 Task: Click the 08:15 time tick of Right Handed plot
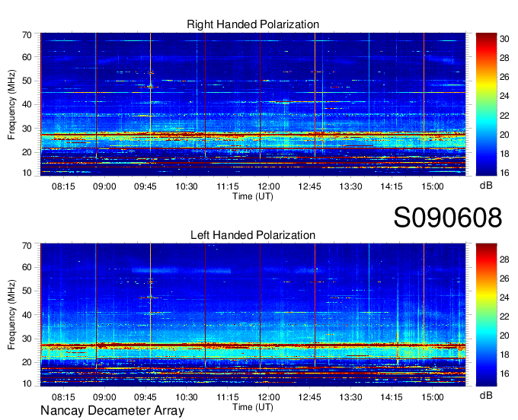point(63,186)
